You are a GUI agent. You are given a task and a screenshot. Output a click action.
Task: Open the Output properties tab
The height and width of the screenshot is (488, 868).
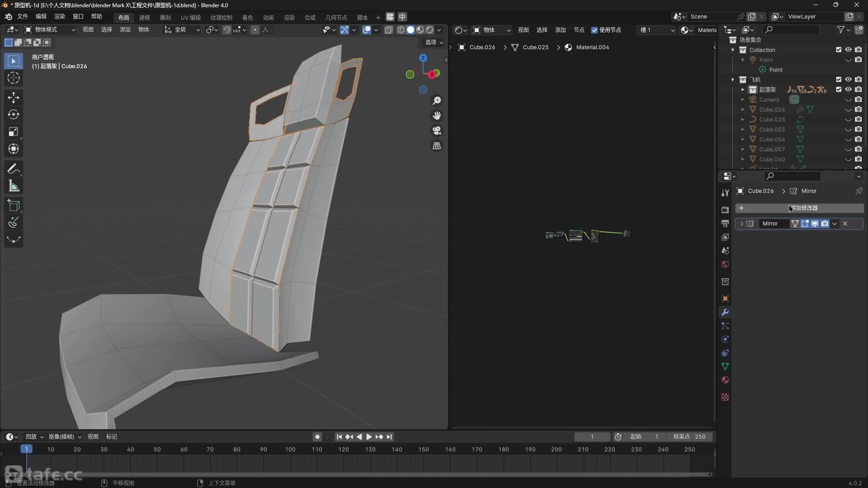[x=725, y=223]
